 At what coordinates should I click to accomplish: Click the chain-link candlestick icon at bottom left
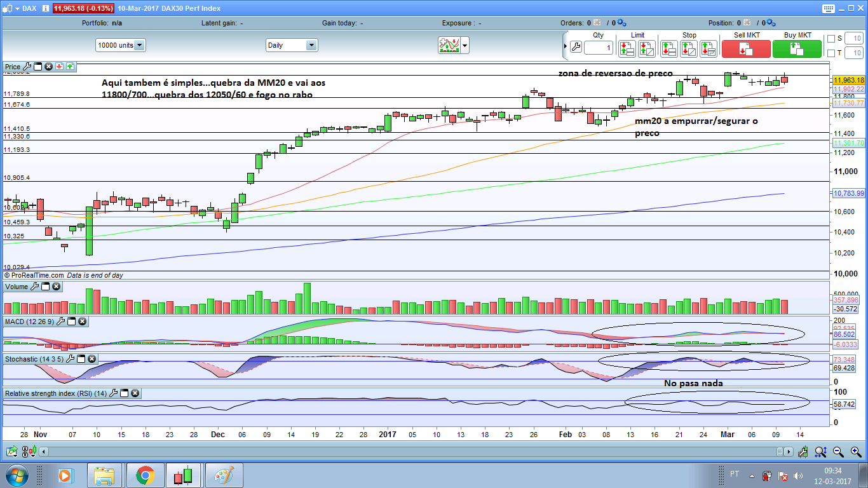tap(29, 452)
